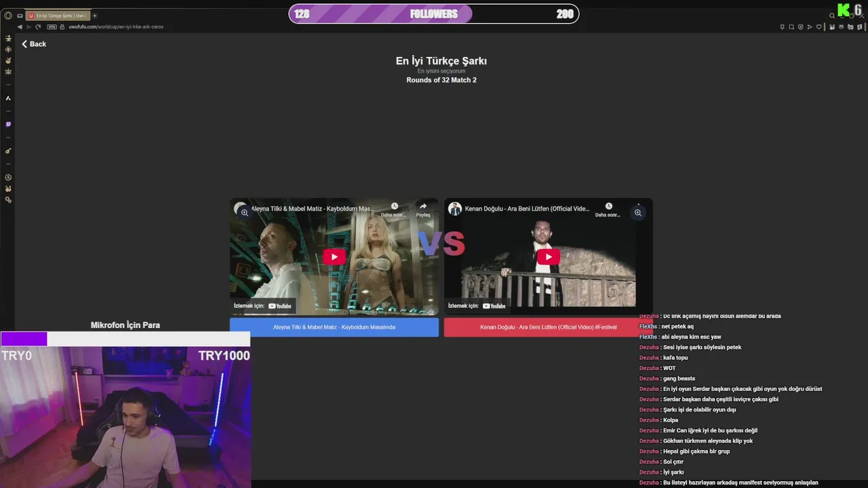
Task: Go back using the browser back arrow
Action: (x=20, y=27)
